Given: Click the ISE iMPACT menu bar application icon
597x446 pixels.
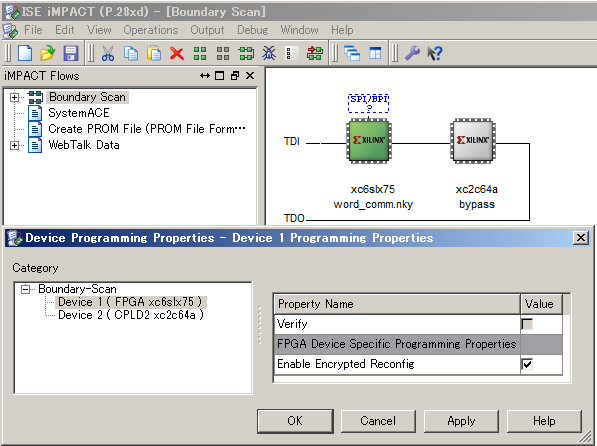Looking at the screenshot, I should (10, 30).
